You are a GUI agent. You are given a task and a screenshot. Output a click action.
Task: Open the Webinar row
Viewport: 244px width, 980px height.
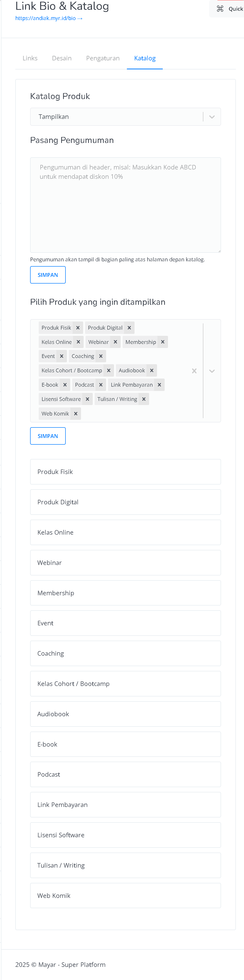[x=125, y=563]
